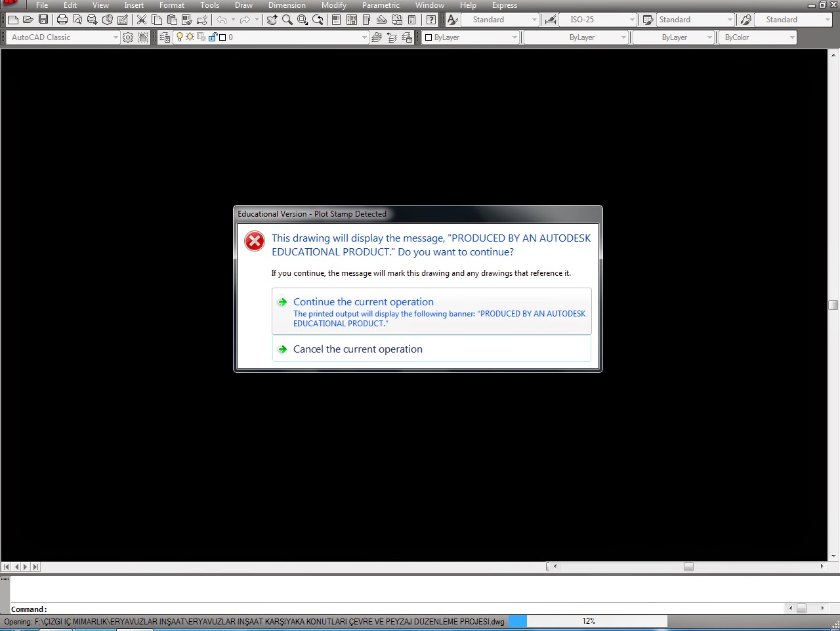This screenshot has height=631, width=840.
Task: Open the Parametric menu
Action: point(381,5)
